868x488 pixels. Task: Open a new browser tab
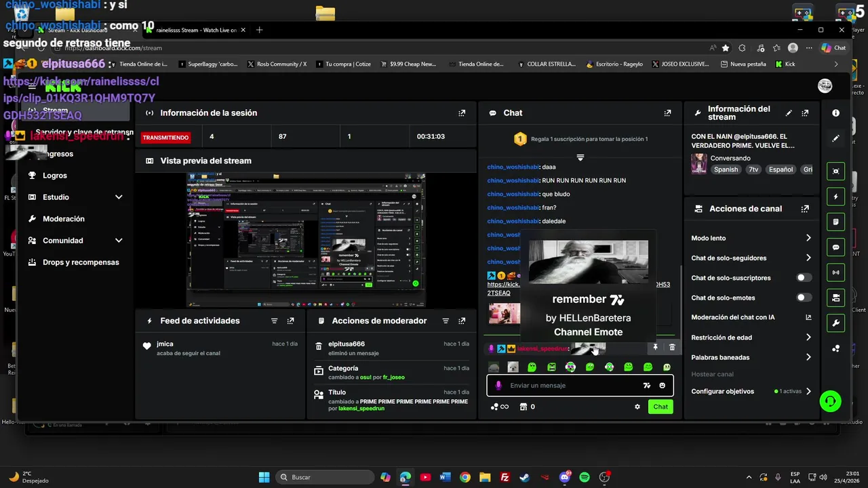(259, 30)
